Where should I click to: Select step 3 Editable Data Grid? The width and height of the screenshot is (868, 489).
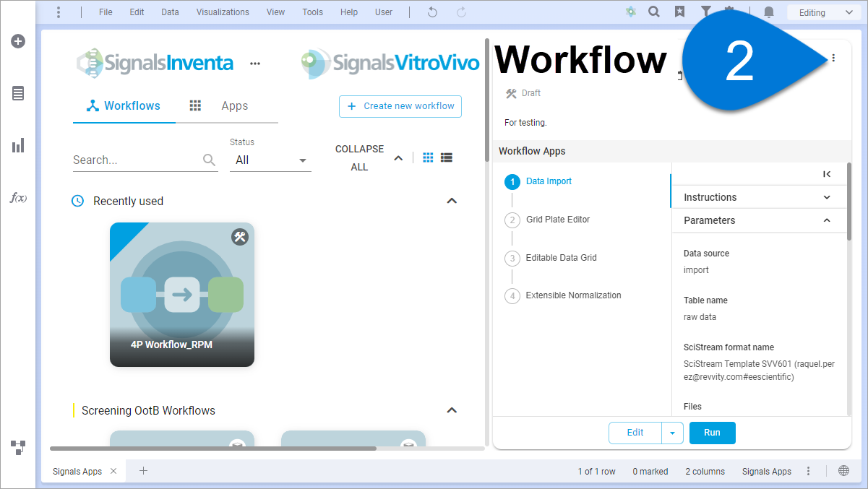[x=551, y=257]
